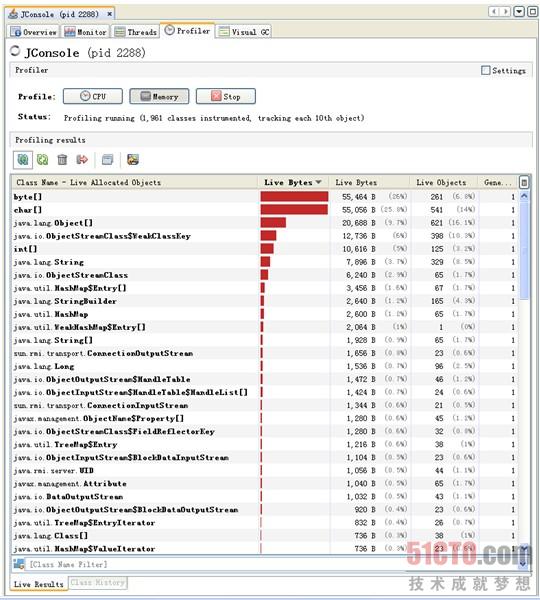The width and height of the screenshot is (540, 600).
Task: Click the take snapshot window icon
Action: point(108,160)
